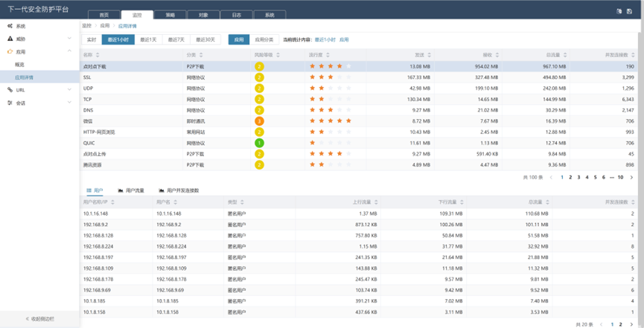644x328 pixels.
Task: Expand the 会话 sidebar section chevron
Action: tap(69, 103)
